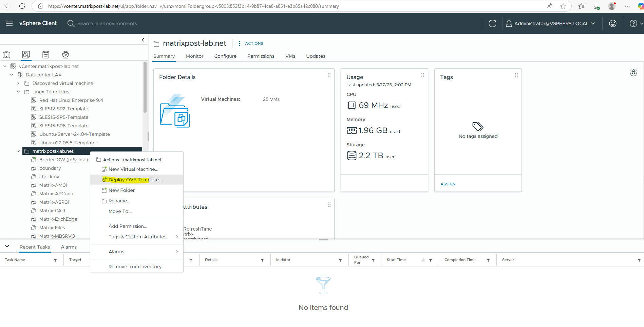This screenshot has height=327, width=644.
Task: Select the checkmk virtual machine
Action: [x=49, y=177]
